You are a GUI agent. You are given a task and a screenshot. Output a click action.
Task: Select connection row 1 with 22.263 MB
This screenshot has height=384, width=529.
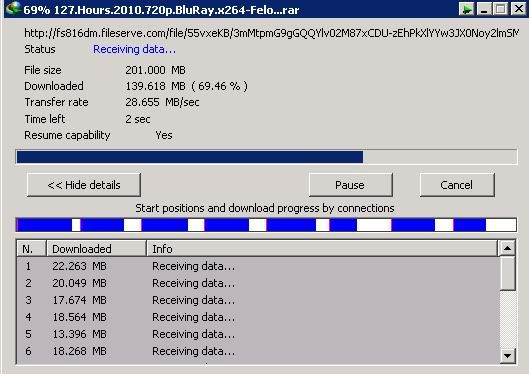point(258,266)
